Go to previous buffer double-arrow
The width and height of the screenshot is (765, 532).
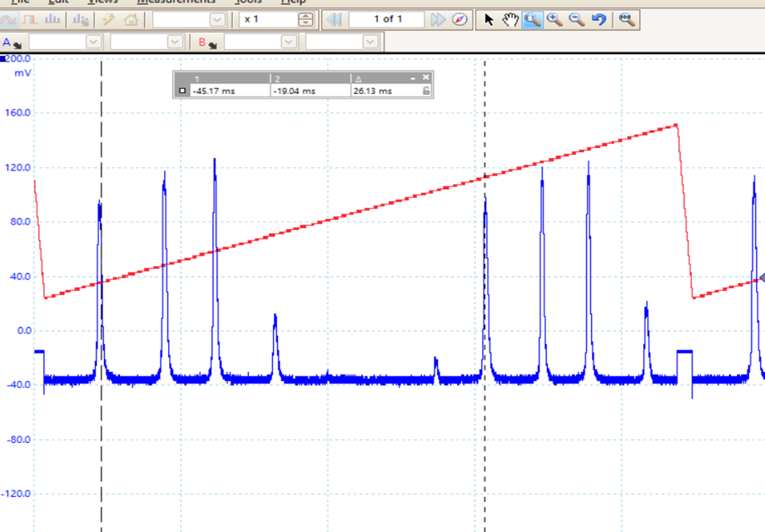pyautogui.click(x=334, y=19)
